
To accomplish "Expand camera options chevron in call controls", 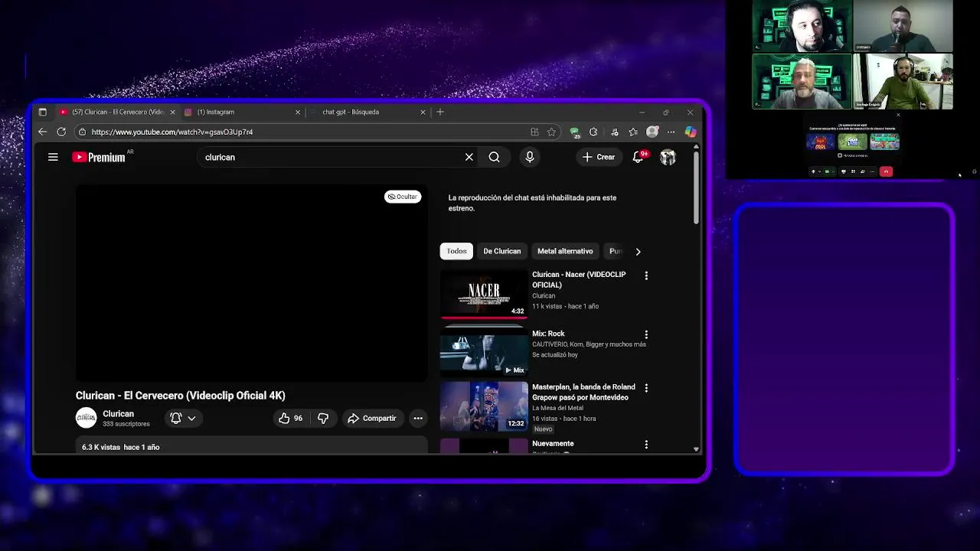I will [x=833, y=171].
